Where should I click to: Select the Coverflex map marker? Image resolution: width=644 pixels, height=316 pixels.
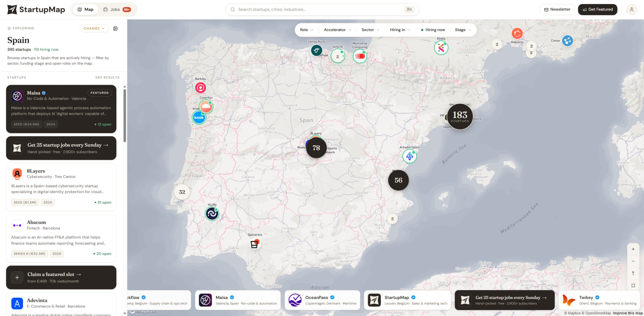pos(206,107)
